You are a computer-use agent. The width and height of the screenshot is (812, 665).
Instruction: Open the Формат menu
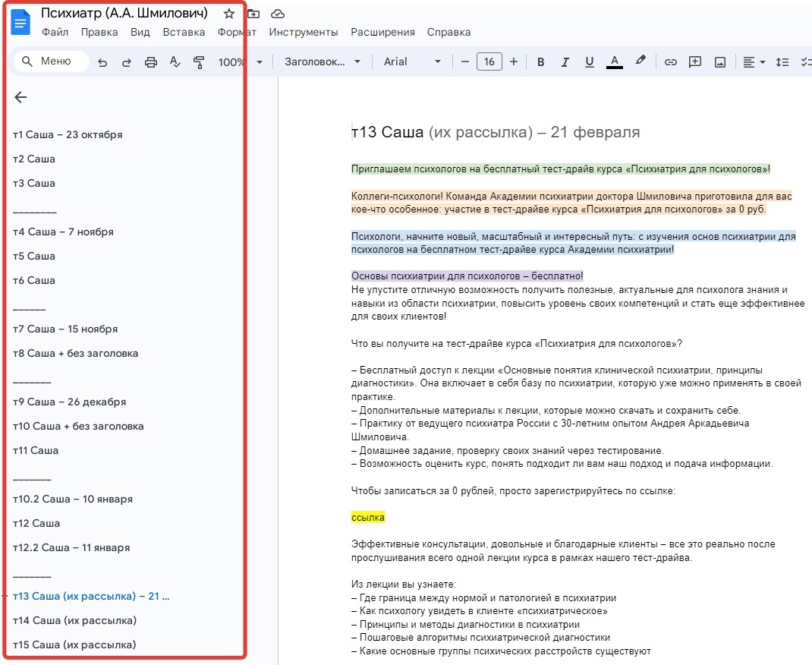(237, 32)
